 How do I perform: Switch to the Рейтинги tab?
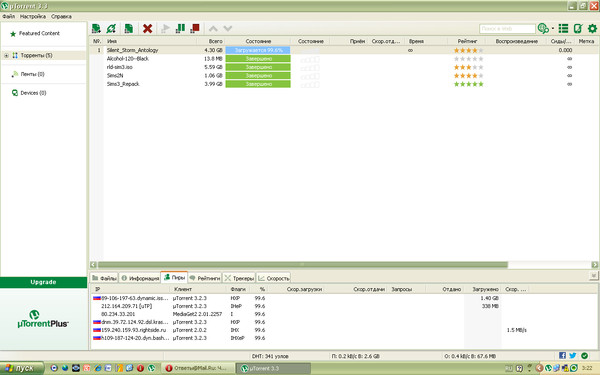[x=205, y=278]
